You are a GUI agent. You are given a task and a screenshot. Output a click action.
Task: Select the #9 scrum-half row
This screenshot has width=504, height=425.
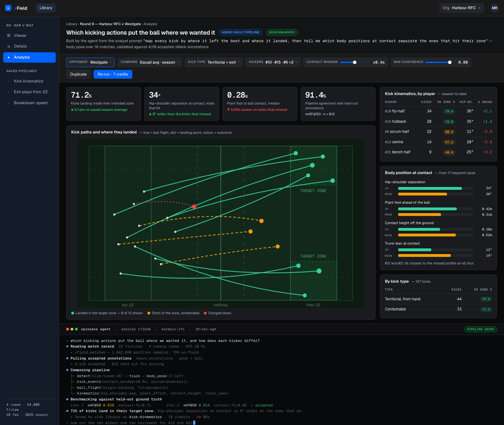pos(438,132)
